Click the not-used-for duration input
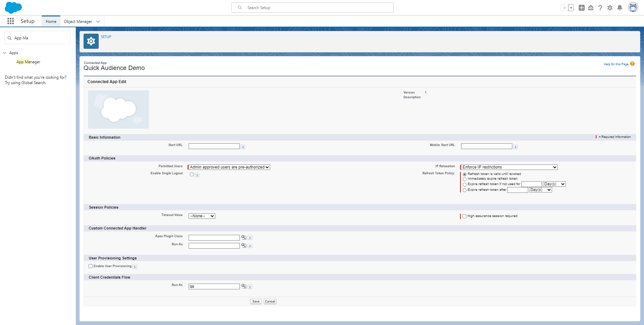 [532, 184]
